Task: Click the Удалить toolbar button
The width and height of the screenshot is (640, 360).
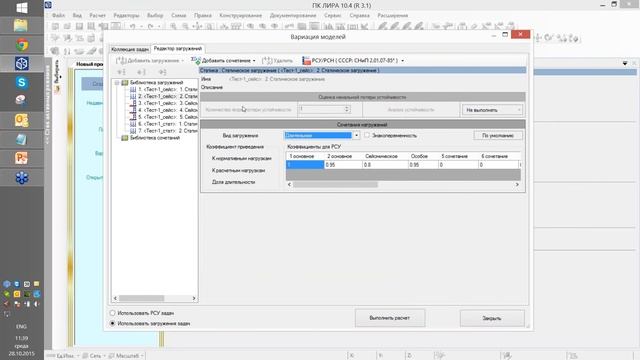Action: [x=277, y=61]
